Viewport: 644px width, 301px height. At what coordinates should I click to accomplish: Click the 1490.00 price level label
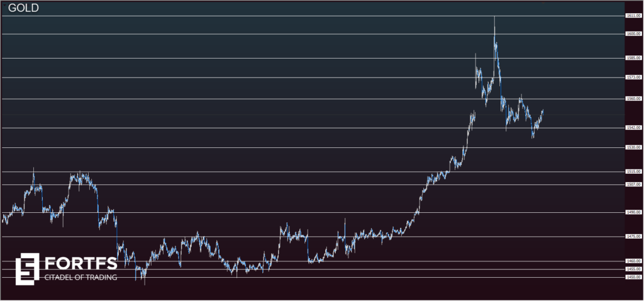pos(633,212)
